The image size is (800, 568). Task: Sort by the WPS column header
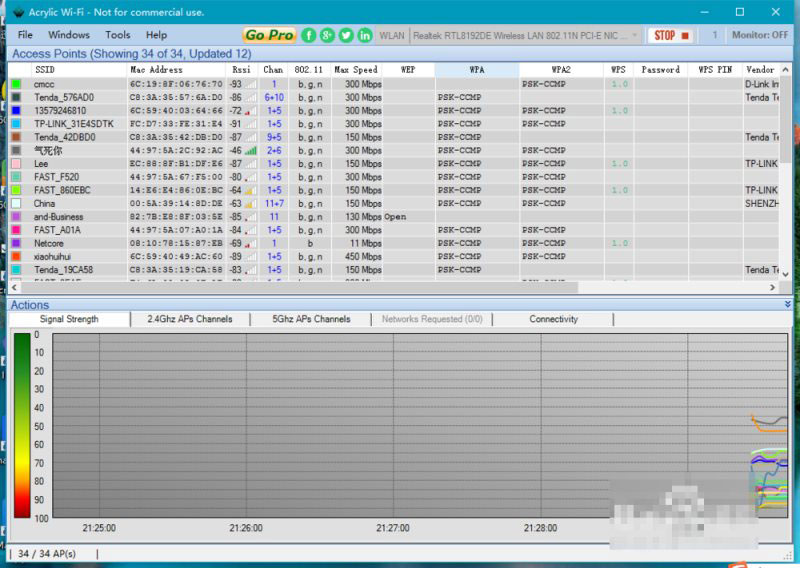point(618,69)
